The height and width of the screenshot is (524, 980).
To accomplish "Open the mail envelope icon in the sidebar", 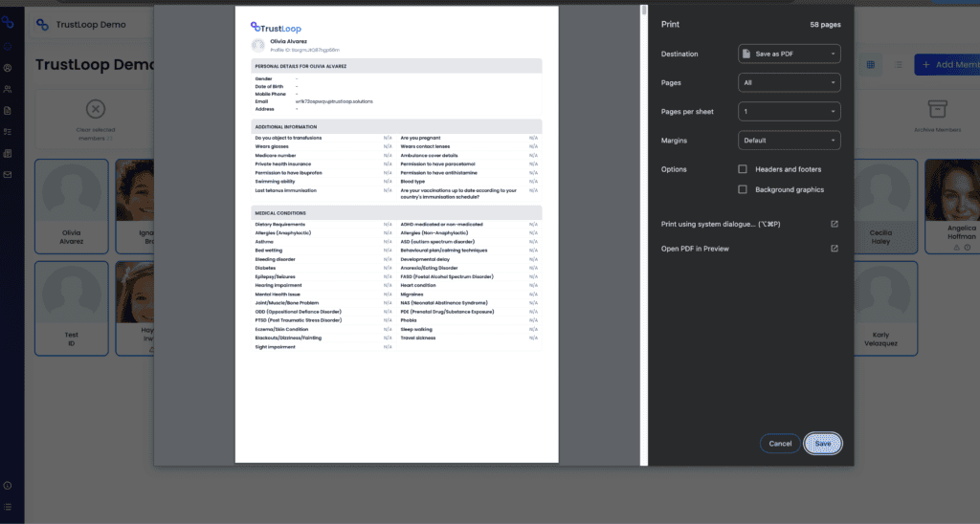I will point(8,174).
